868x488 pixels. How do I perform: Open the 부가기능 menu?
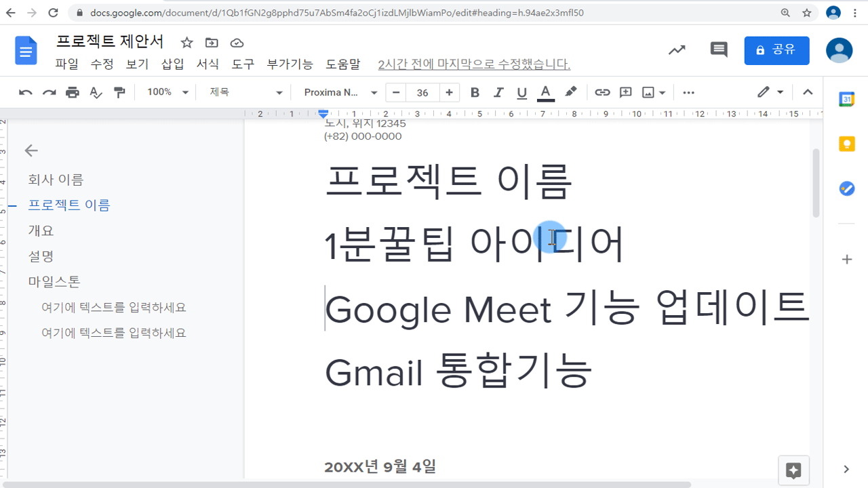click(x=290, y=64)
